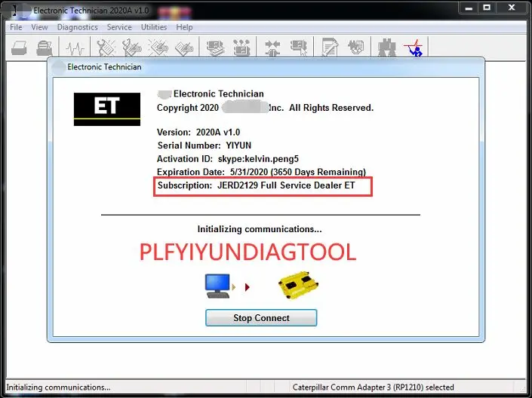Click the Expiration Date 5/31/2020 line
This screenshot has height=398, width=532.
261,172
